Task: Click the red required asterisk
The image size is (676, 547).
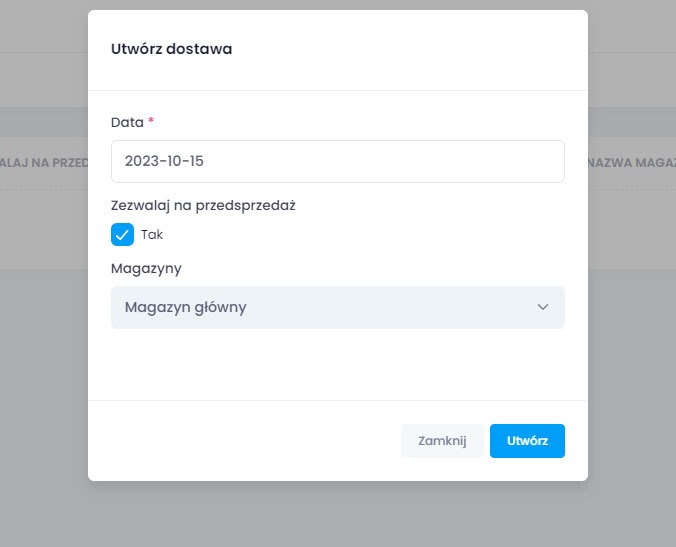Action: [151, 121]
